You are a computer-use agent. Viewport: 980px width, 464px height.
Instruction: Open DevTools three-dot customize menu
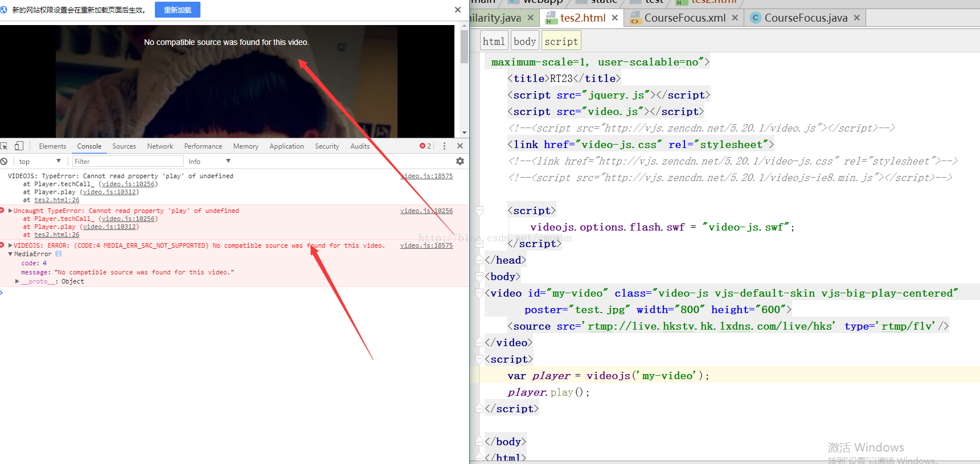pos(444,146)
